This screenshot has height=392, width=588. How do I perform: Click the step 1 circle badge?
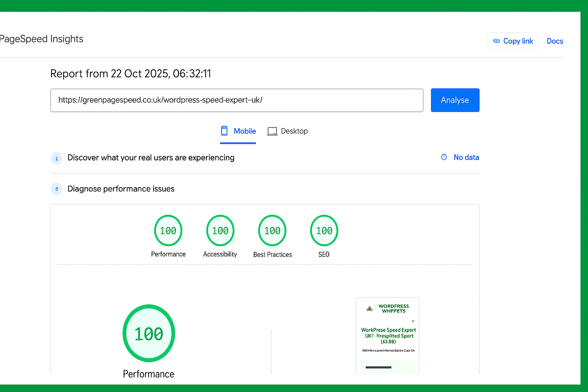tap(57, 158)
